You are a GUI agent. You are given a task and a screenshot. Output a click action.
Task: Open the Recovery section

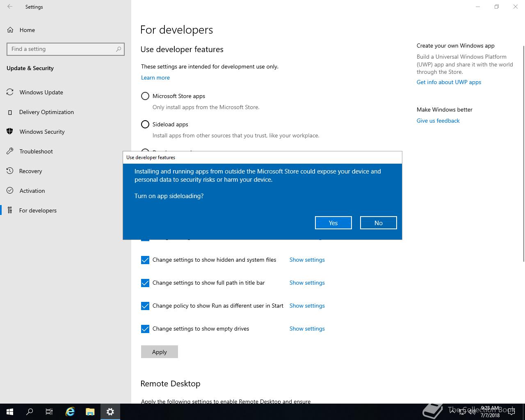pos(66,171)
